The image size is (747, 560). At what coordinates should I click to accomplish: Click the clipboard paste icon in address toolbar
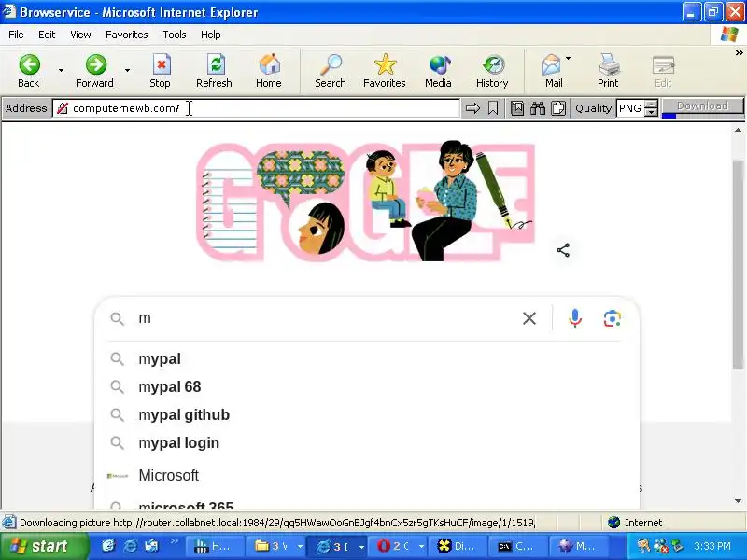558,108
